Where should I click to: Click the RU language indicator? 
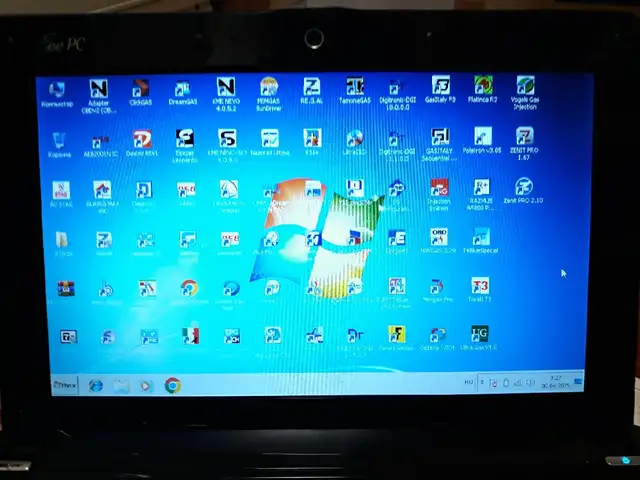(x=468, y=382)
